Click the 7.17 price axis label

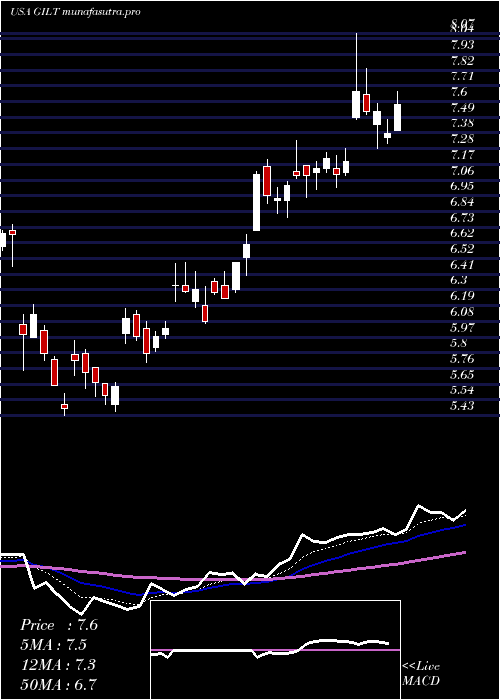pyautogui.click(x=462, y=154)
